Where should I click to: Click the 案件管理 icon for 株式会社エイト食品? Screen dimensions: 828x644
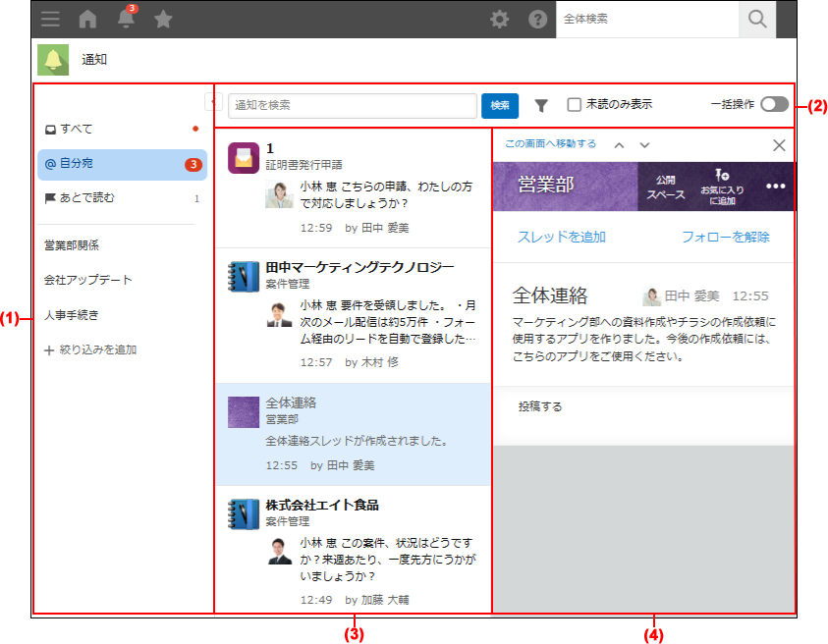pos(244,513)
